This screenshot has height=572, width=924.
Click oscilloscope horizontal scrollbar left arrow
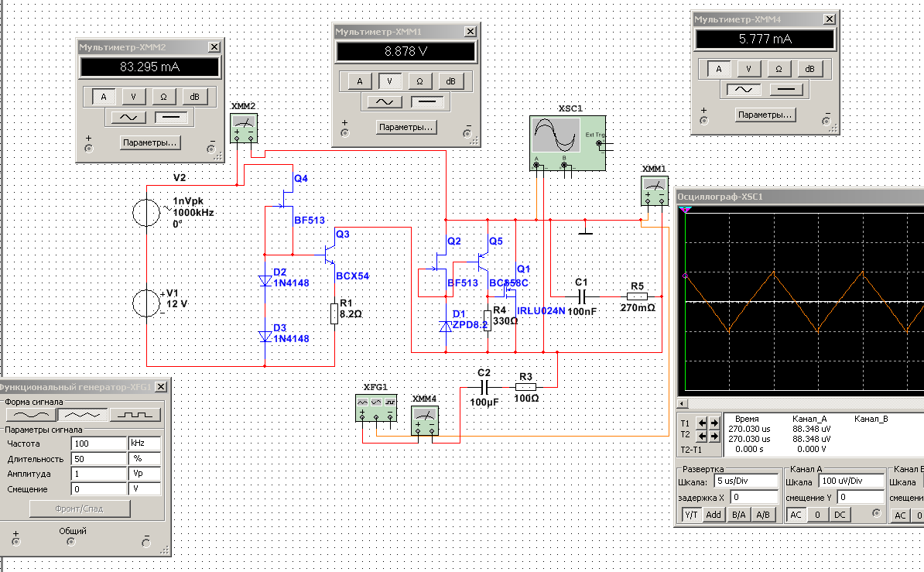click(x=682, y=404)
